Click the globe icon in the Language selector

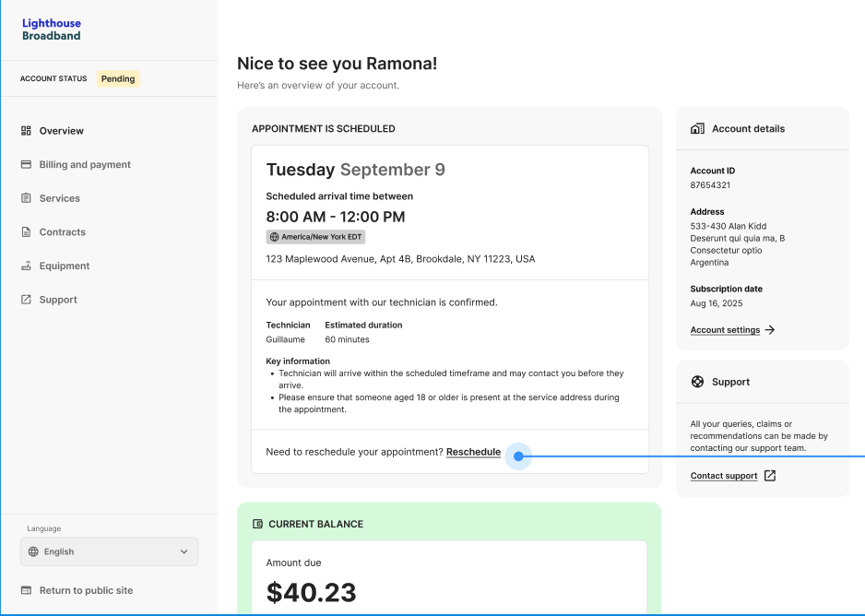point(33,551)
